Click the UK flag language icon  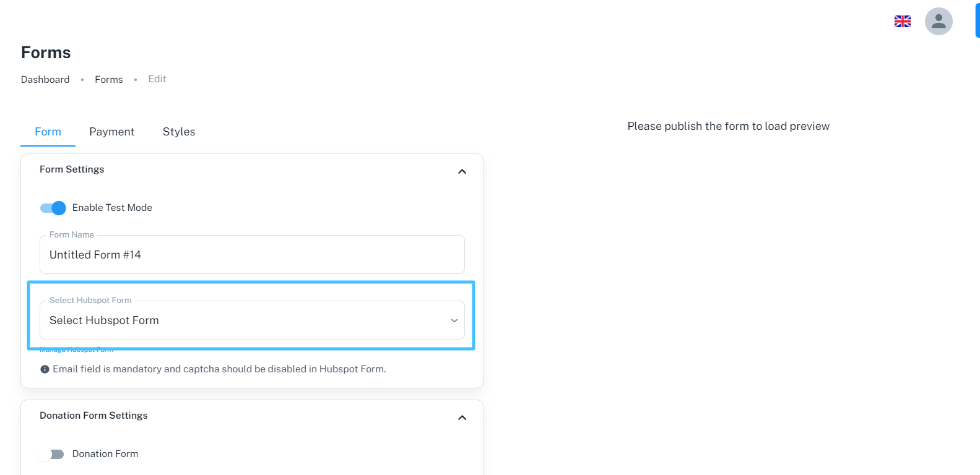point(902,20)
